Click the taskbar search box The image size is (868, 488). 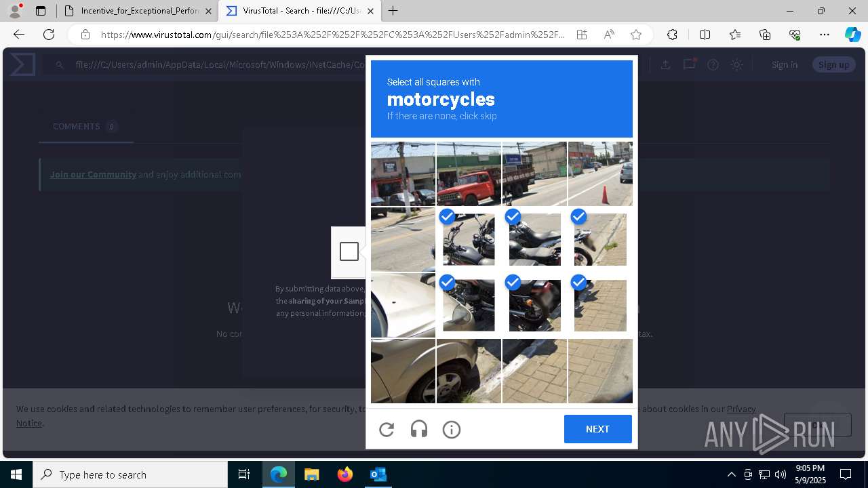(x=130, y=474)
